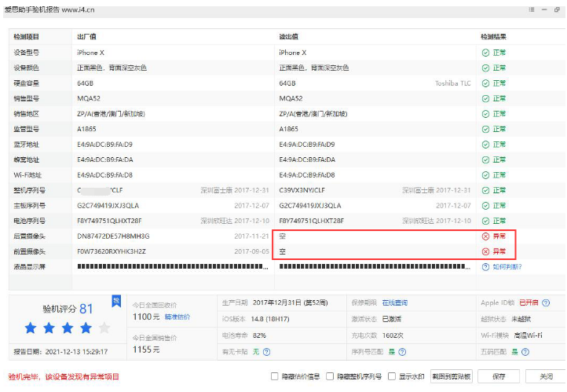The height and width of the screenshot is (392, 567).
Task: Toggle 隐藏整机序列号 checkbox
Action: pyautogui.click(x=330, y=376)
